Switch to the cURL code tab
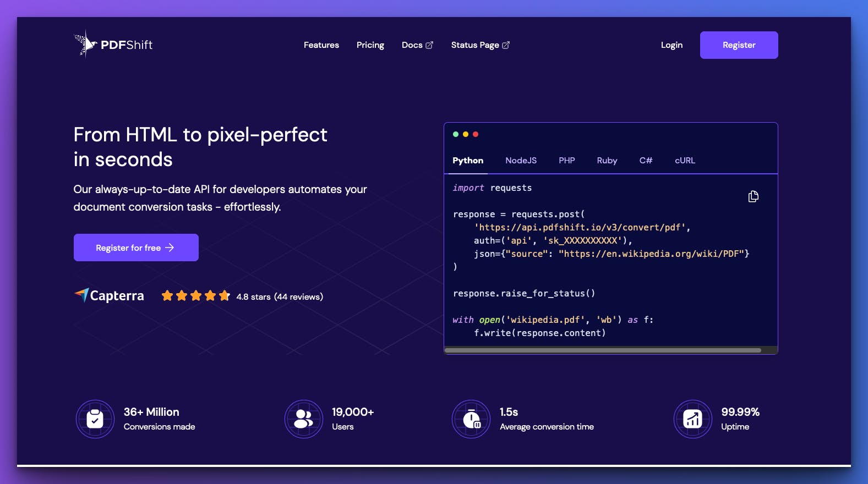Image resolution: width=868 pixels, height=484 pixels. (x=685, y=161)
